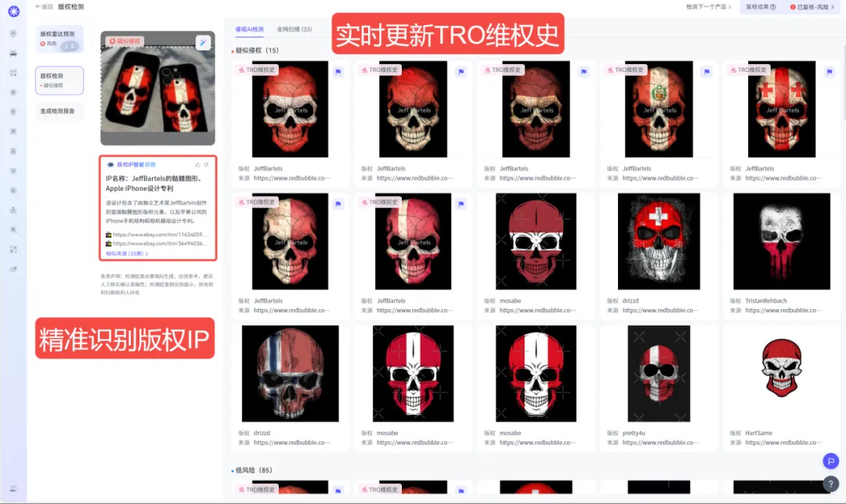Click the snowflake app logo in the sidebar

point(13,11)
